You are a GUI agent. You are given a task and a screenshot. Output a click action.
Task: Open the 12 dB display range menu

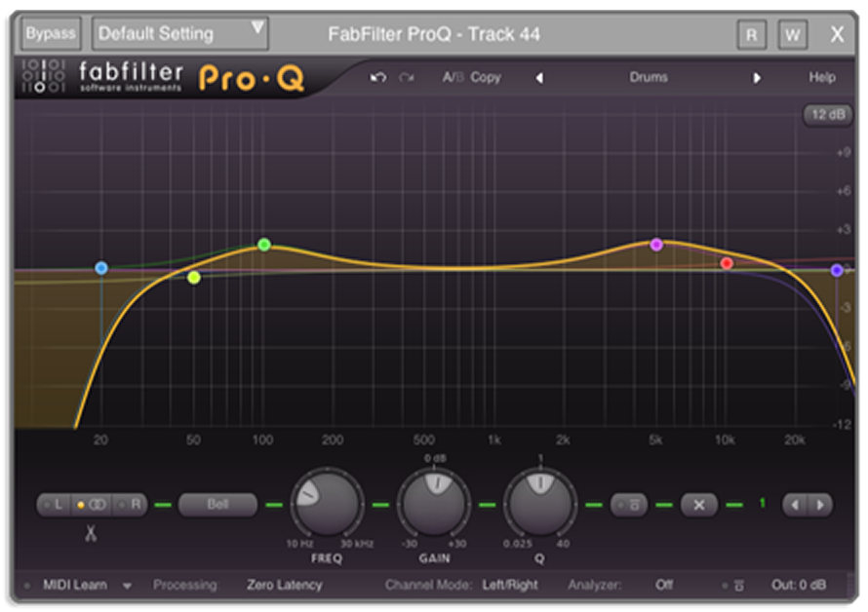coord(828,115)
